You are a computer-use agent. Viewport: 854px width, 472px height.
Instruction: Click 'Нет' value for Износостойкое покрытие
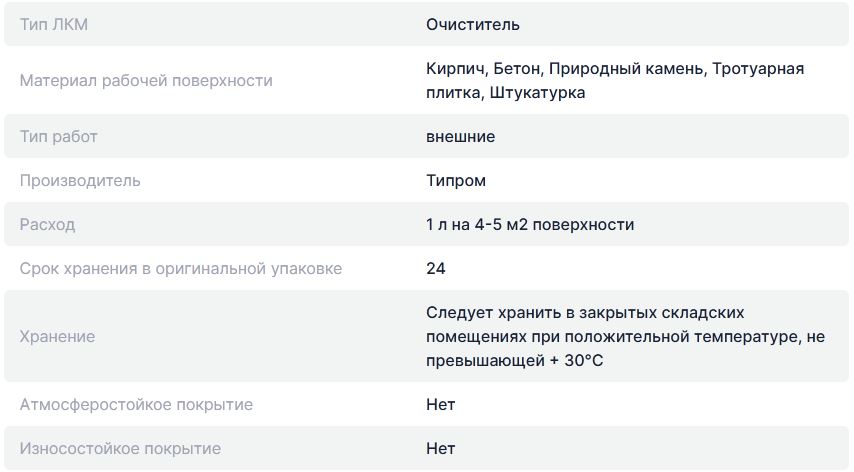click(x=440, y=449)
